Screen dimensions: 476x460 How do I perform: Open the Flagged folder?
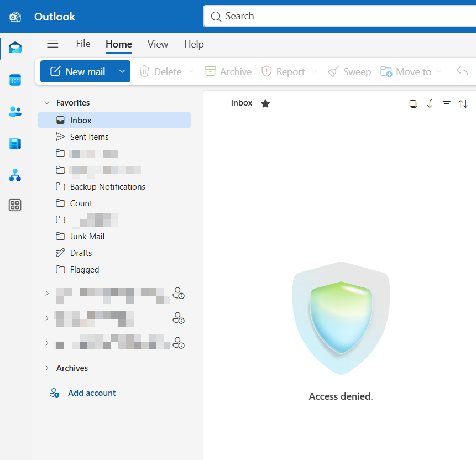pos(114,270)
